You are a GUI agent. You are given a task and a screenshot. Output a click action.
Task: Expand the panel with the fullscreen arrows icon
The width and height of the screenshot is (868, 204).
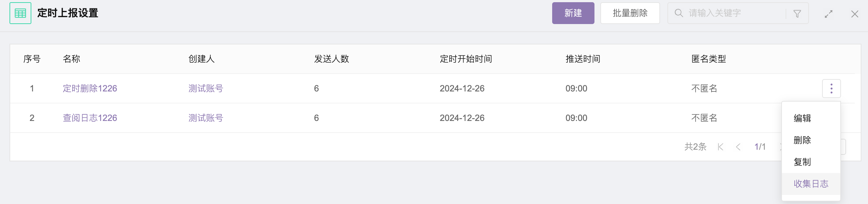click(829, 14)
